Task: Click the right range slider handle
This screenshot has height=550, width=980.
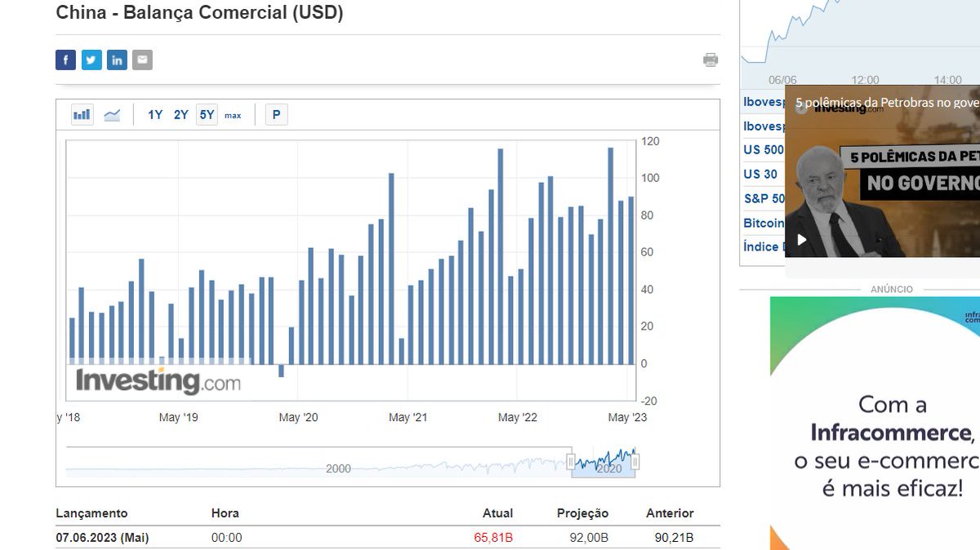Action: pyautogui.click(x=635, y=463)
